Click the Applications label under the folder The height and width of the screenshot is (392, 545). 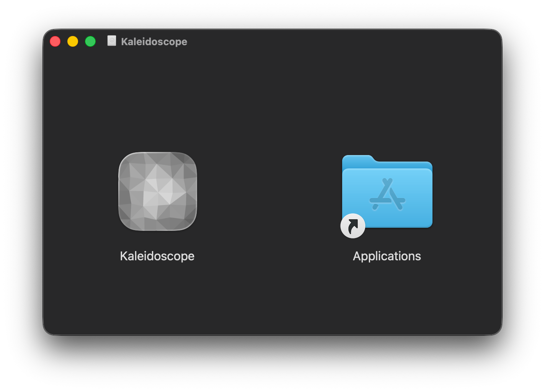point(387,256)
